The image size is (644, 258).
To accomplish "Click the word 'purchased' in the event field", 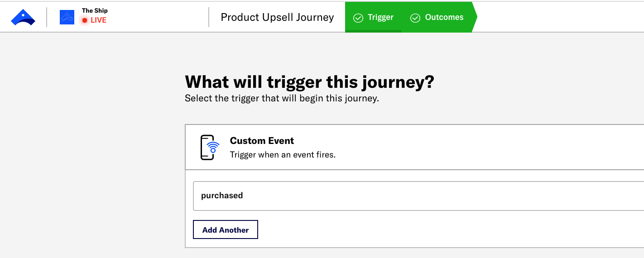I will 222,196.
